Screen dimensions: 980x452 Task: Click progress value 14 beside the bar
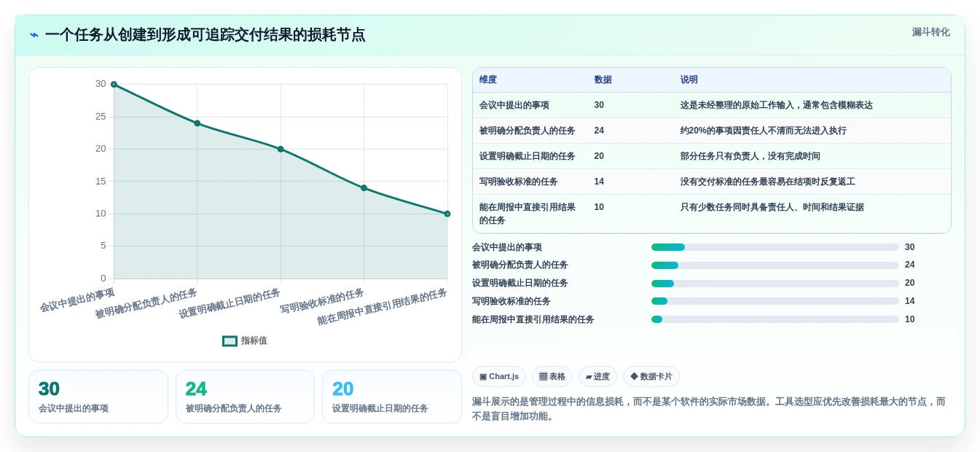(x=910, y=301)
